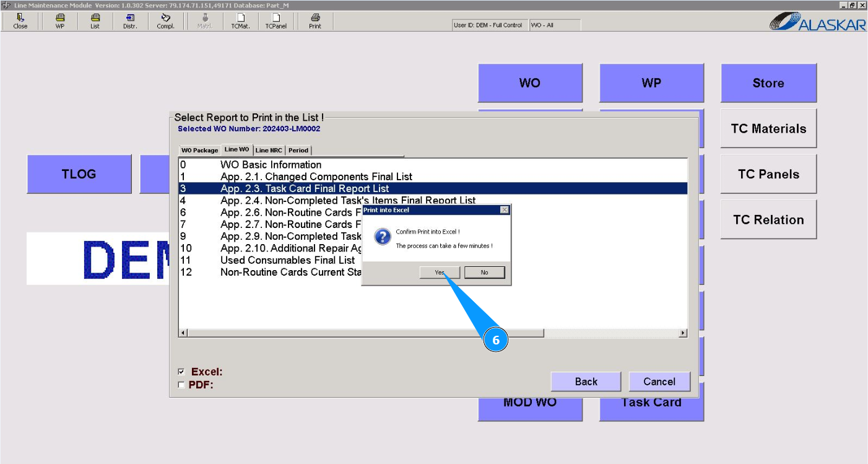Cancel the report selection dialog
The height and width of the screenshot is (464, 868).
pos(659,382)
